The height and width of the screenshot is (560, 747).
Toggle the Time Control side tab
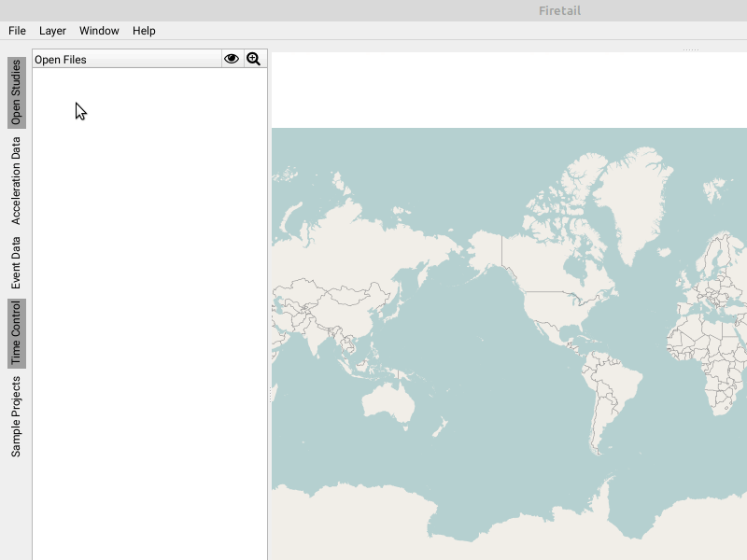[x=16, y=333]
